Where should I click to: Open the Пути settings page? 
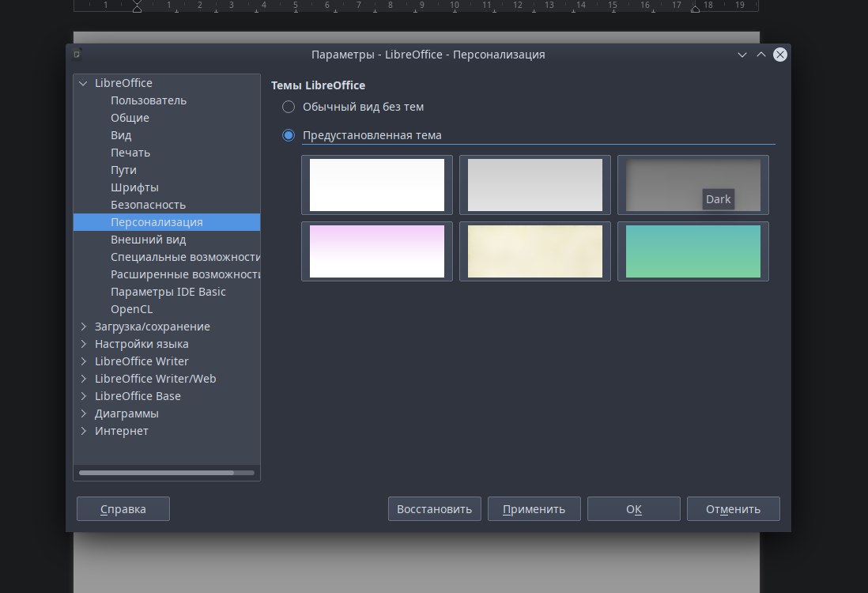click(123, 170)
